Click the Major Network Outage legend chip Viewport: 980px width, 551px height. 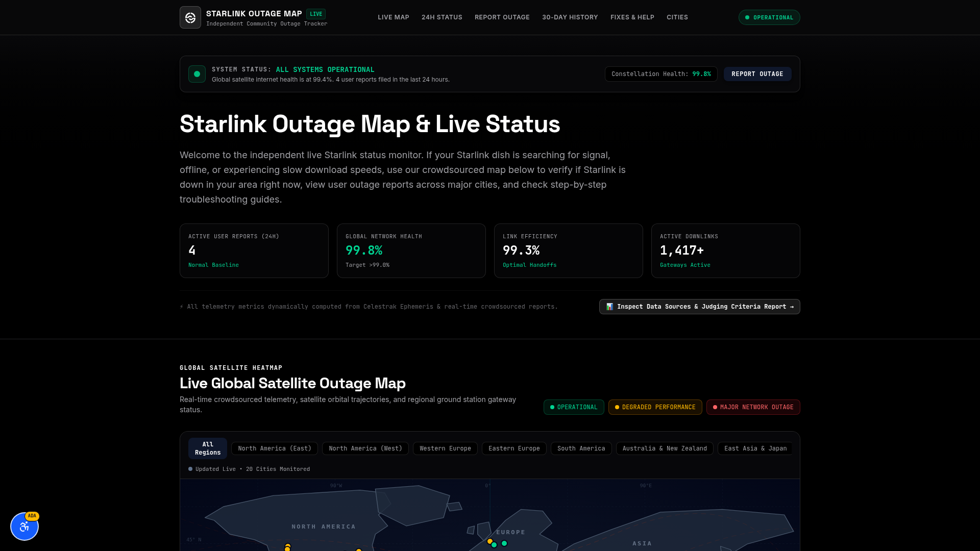(753, 407)
